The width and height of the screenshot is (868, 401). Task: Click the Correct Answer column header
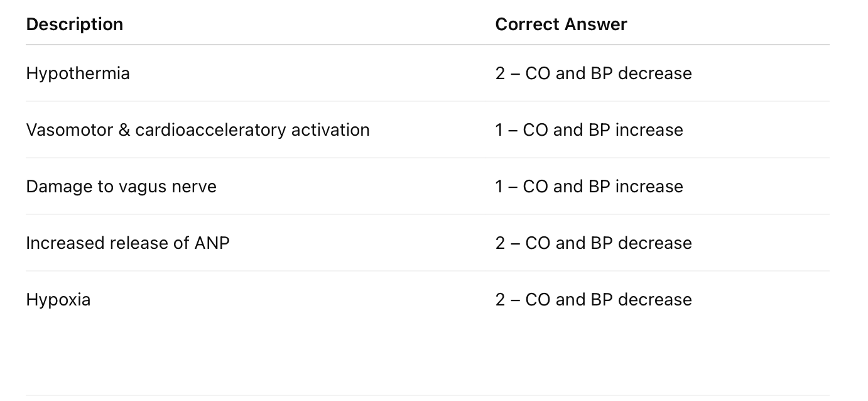561,25
